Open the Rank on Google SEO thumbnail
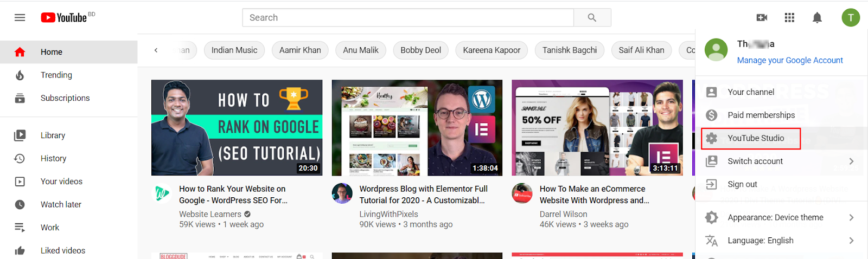This screenshot has width=868, height=259. point(237,127)
